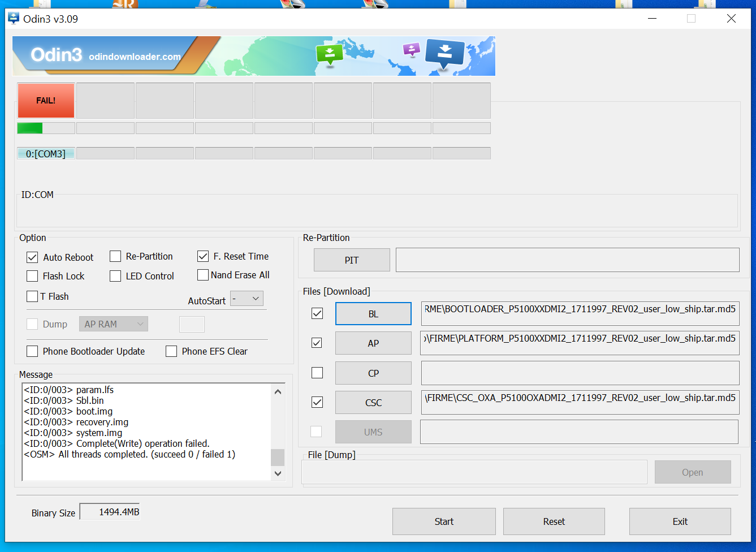Click the small purple download bubble icon
Viewport: 756px width, 552px height.
411,50
